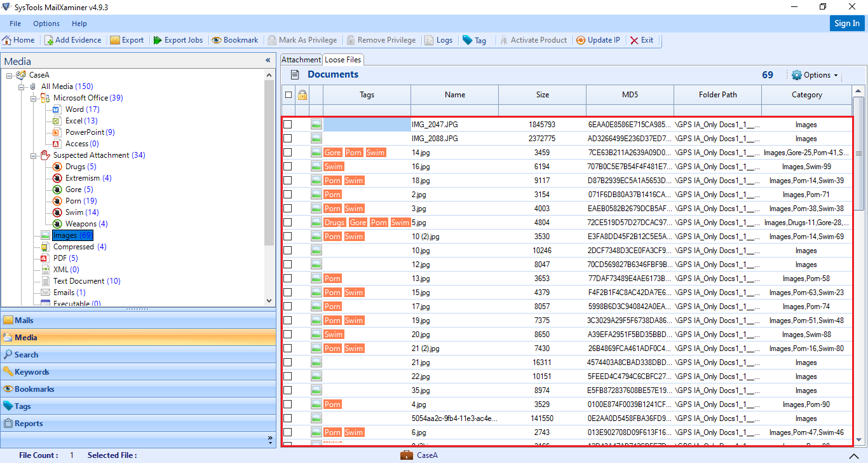Click the Bookmark eye icon
Image resolution: width=868 pixels, height=463 pixels.
point(217,40)
